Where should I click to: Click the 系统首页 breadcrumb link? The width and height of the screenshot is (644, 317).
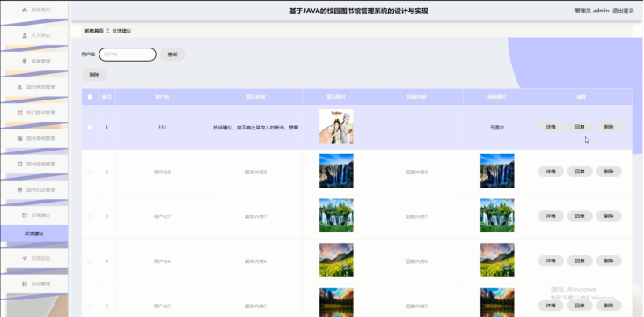pos(94,31)
